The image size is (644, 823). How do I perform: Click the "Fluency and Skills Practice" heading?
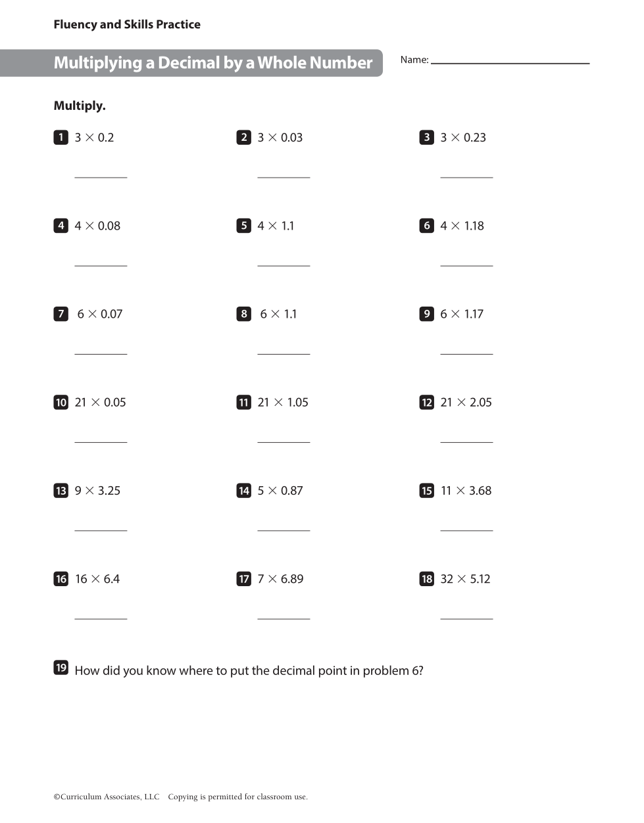tap(127, 24)
